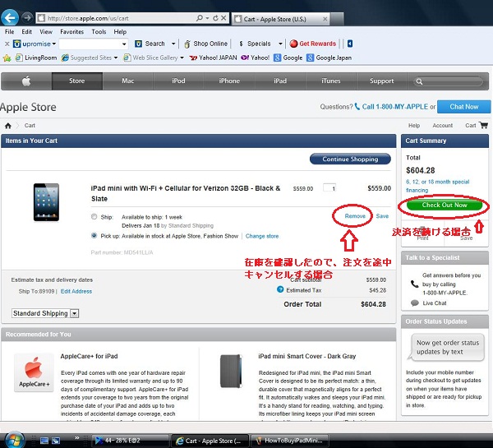Open address bar search dropdown arrow
The width and height of the screenshot is (493, 448).
coord(207,18)
